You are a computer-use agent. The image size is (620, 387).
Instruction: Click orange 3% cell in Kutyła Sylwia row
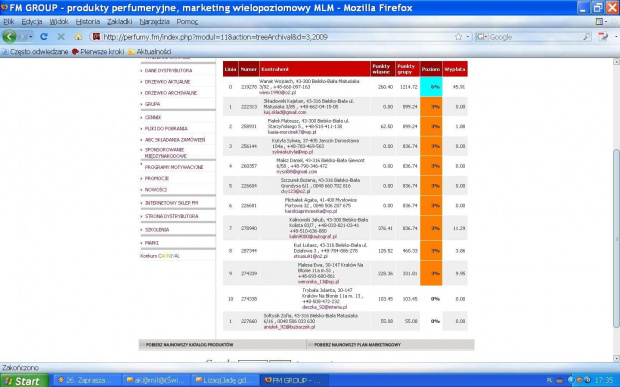pos(431,146)
